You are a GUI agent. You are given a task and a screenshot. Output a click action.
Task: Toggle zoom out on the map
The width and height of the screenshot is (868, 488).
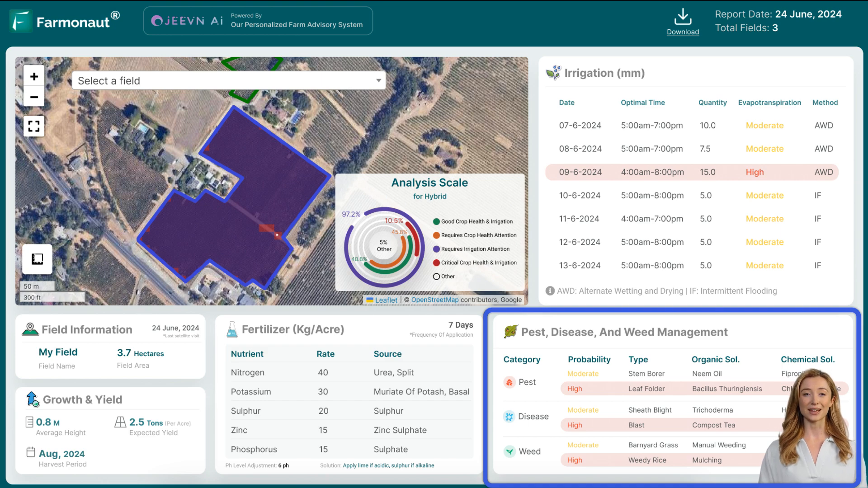(34, 97)
